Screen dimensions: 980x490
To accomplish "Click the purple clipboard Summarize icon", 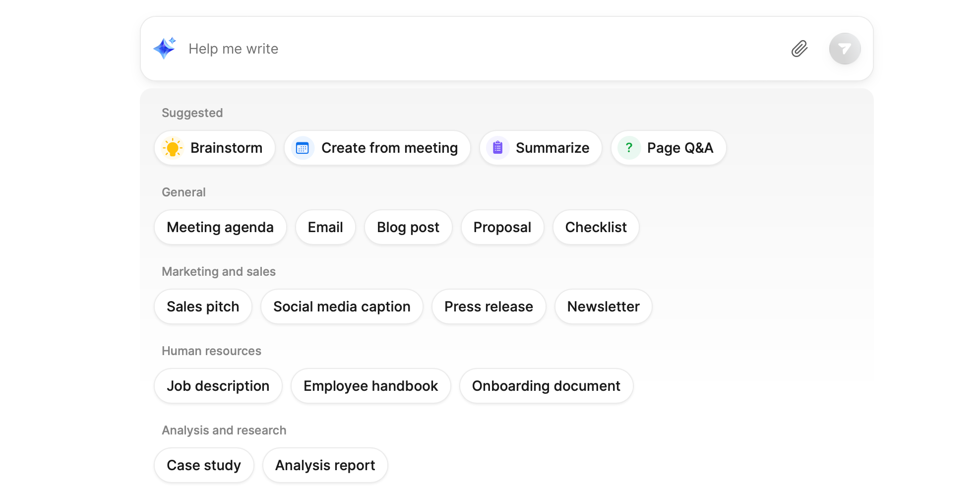I will (x=498, y=148).
